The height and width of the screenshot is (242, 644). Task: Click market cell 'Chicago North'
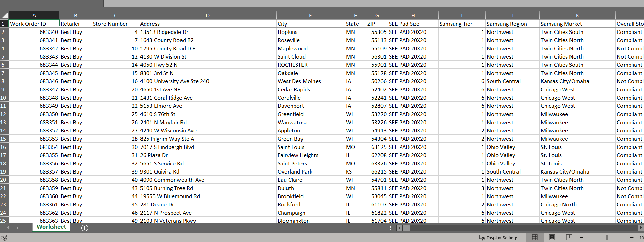[x=577, y=204]
